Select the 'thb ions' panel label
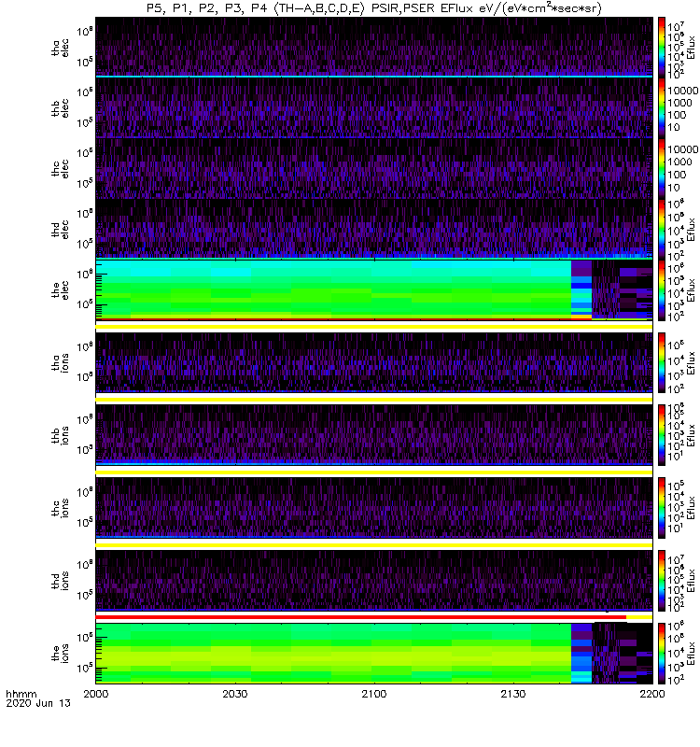Screen dimensions: 700x747 point(60,435)
